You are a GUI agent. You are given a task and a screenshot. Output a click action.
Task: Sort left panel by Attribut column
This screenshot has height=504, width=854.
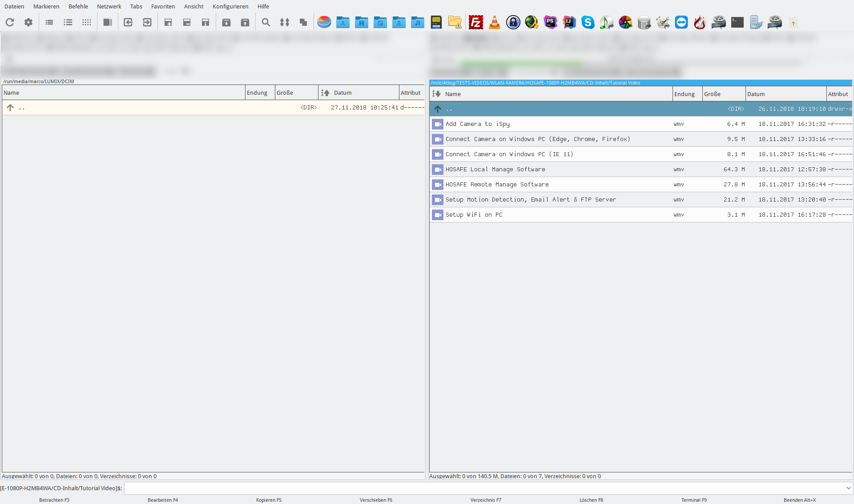coord(412,93)
